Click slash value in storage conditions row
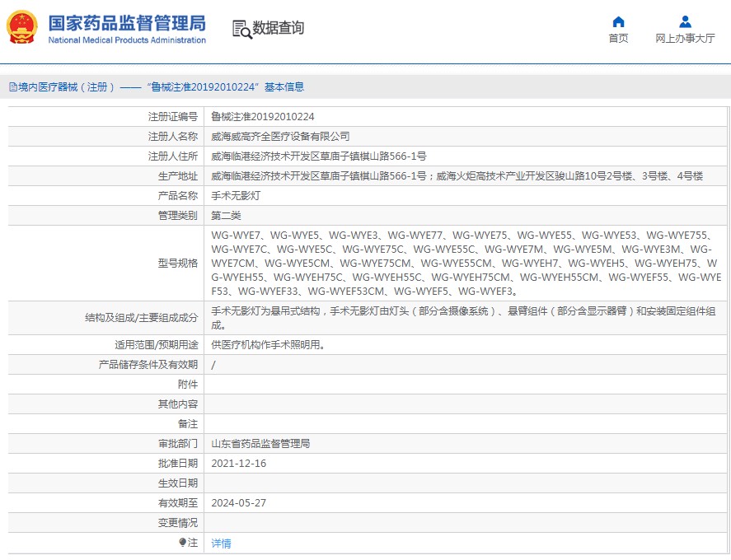Image resolution: width=731 pixels, height=560 pixels. tap(213, 365)
